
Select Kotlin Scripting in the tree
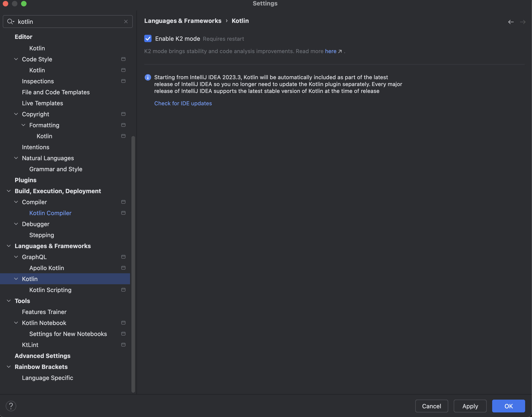click(x=50, y=290)
